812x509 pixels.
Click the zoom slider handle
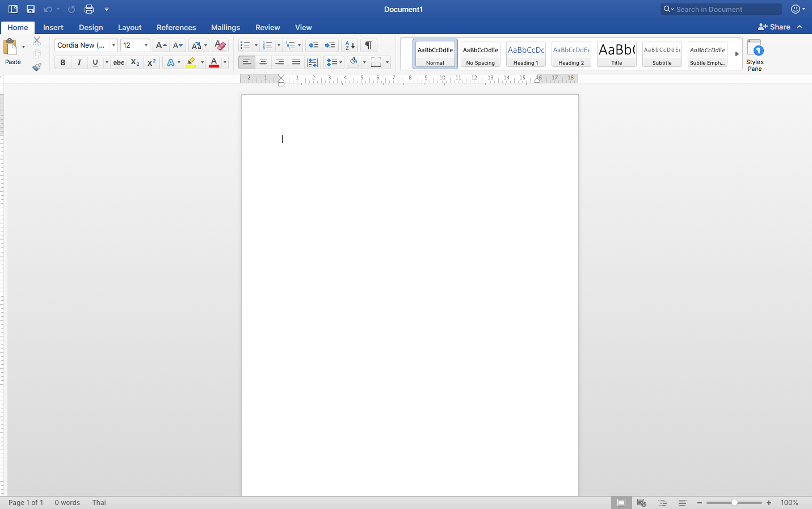[734, 503]
